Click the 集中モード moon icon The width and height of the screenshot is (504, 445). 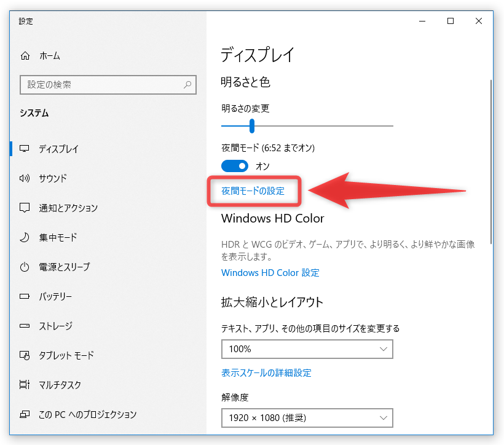pos(25,237)
